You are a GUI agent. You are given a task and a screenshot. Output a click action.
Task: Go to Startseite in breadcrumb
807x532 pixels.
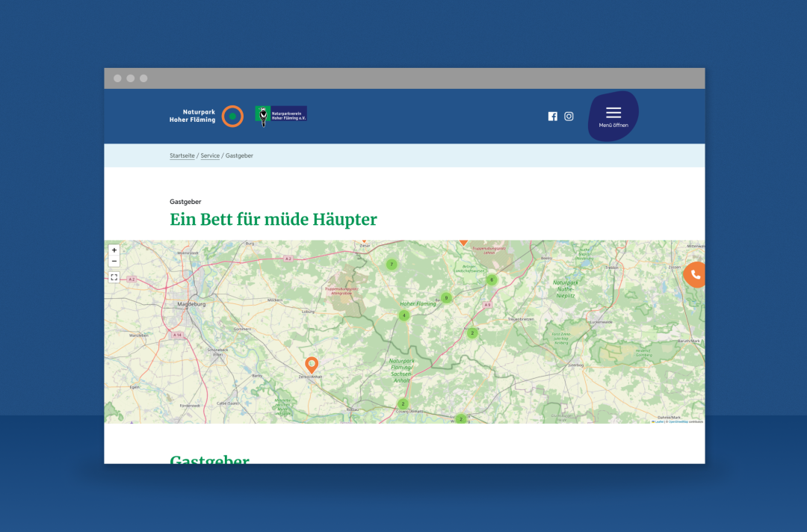point(182,155)
